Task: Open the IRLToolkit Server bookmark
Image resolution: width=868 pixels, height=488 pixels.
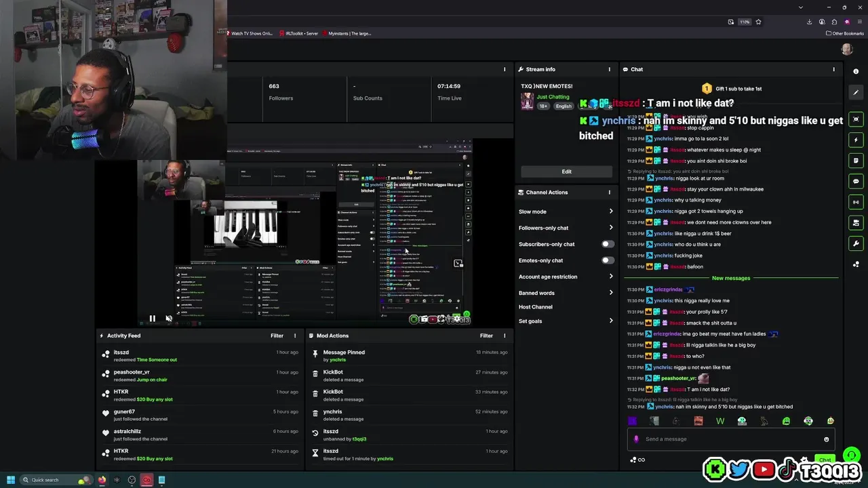Action: pyautogui.click(x=298, y=33)
